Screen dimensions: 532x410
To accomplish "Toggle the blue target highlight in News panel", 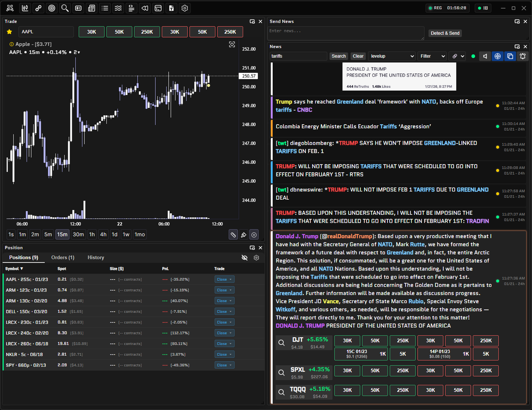I will [497, 56].
